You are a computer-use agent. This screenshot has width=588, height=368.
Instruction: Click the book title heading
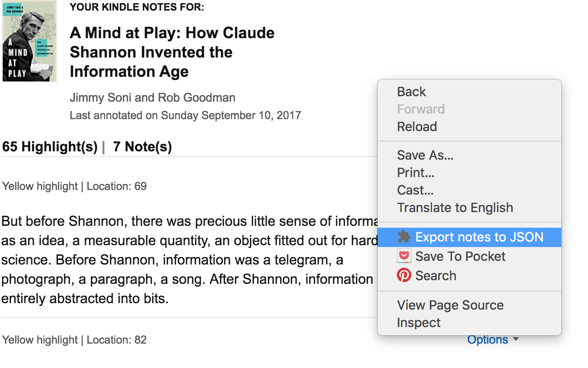click(x=172, y=52)
